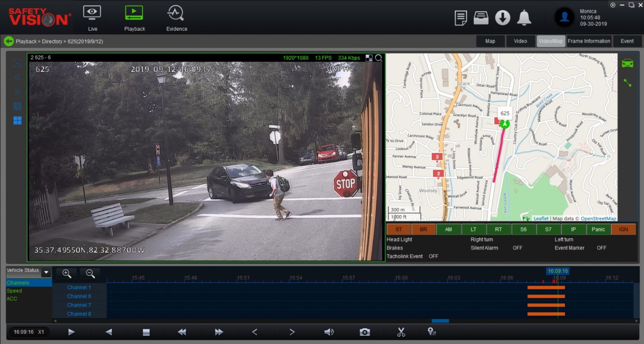Select the snapshot camera icon in playback bar

(x=364, y=331)
